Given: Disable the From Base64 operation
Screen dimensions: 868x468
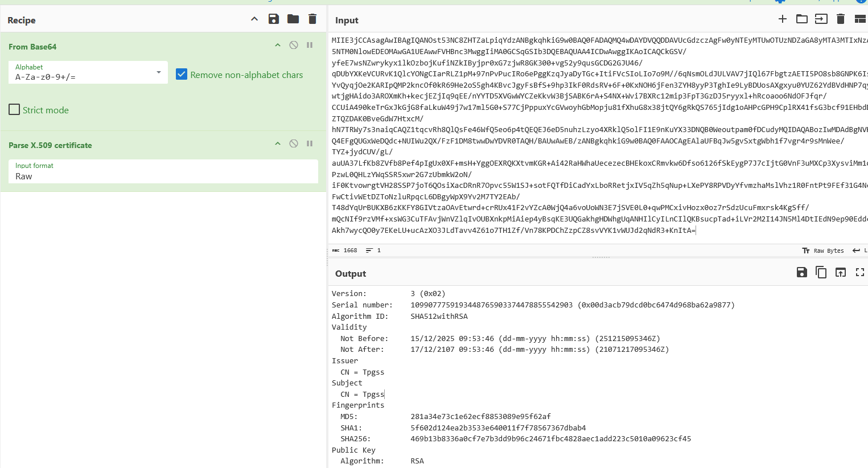Looking at the screenshot, I should click(x=294, y=45).
